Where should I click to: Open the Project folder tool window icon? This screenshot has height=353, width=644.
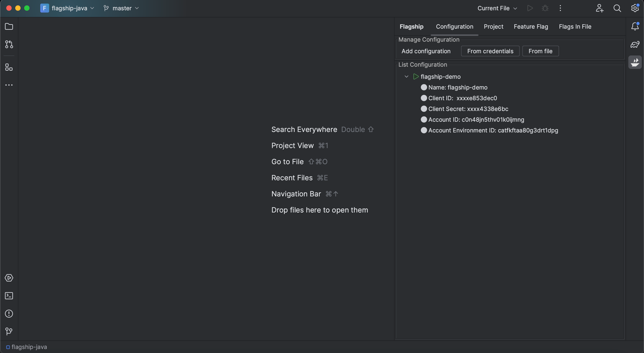tap(9, 27)
